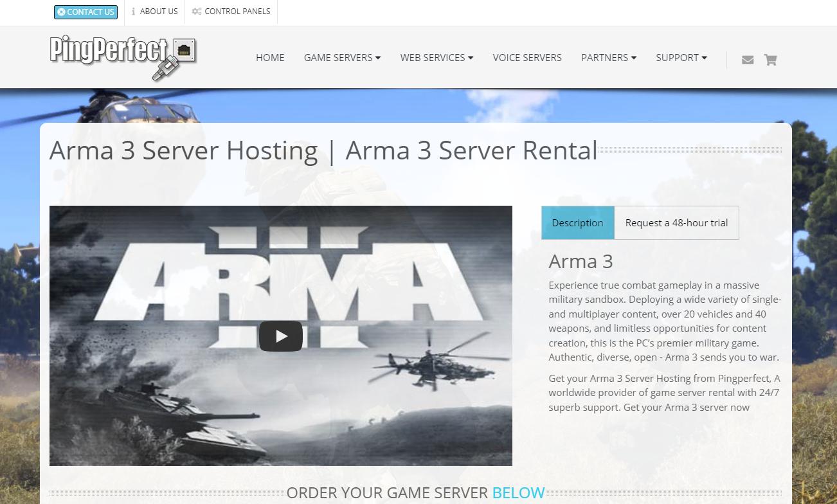Play the Arma 3 video

click(x=281, y=336)
